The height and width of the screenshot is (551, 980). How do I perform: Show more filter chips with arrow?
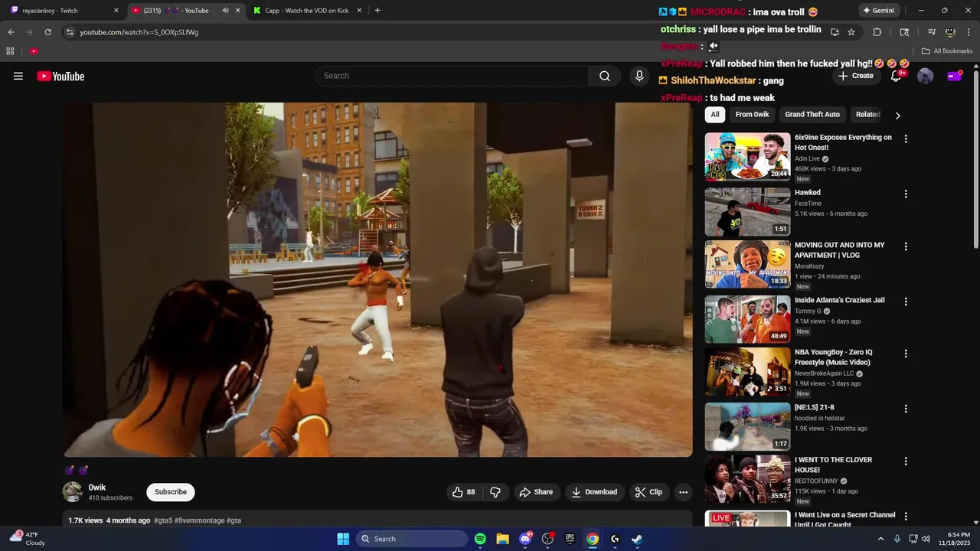897,115
